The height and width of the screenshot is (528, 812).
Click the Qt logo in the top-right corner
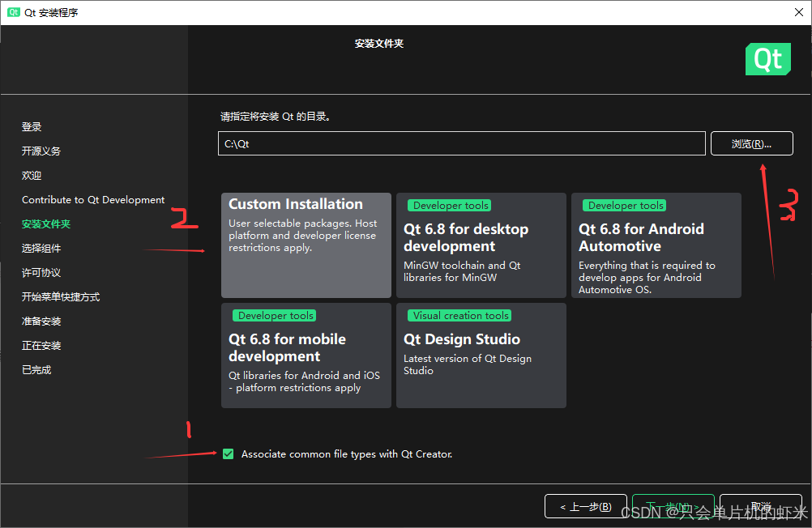coord(767,59)
